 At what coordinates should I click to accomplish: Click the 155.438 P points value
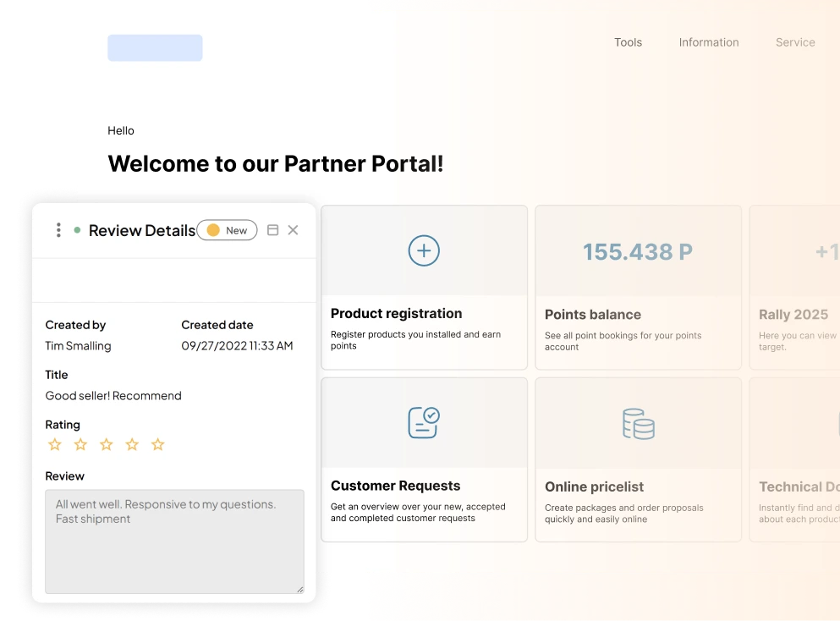[x=638, y=252]
